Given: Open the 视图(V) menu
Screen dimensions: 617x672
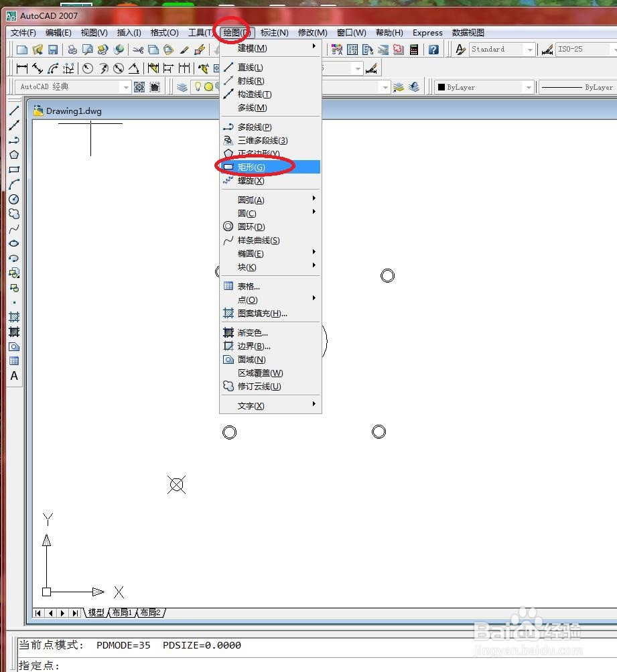Looking at the screenshot, I should pyautogui.click(x=94, y=33).
